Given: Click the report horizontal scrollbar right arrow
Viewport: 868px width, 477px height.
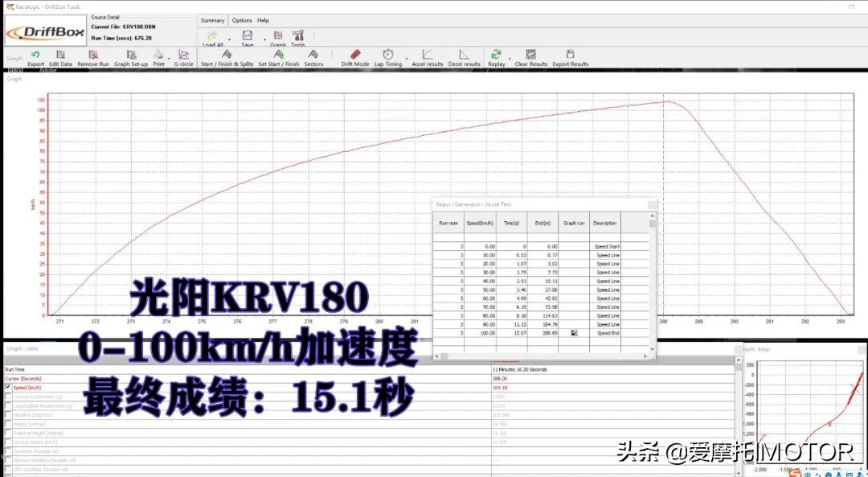Looking at the screenshot, I should coord(645,356).
